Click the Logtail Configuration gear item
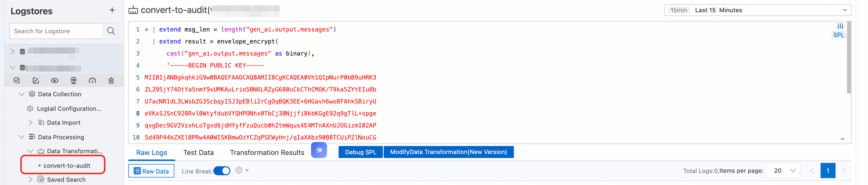 [64, 109]
